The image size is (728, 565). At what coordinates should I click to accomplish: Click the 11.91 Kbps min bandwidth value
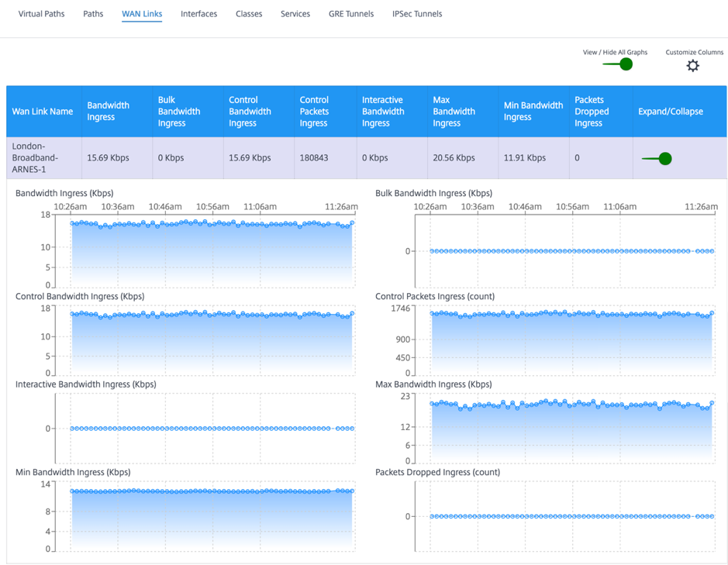(525, 158)
